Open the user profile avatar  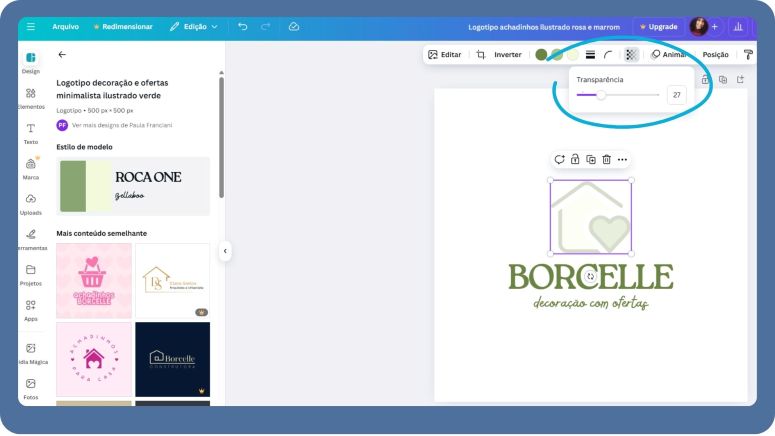698,27
